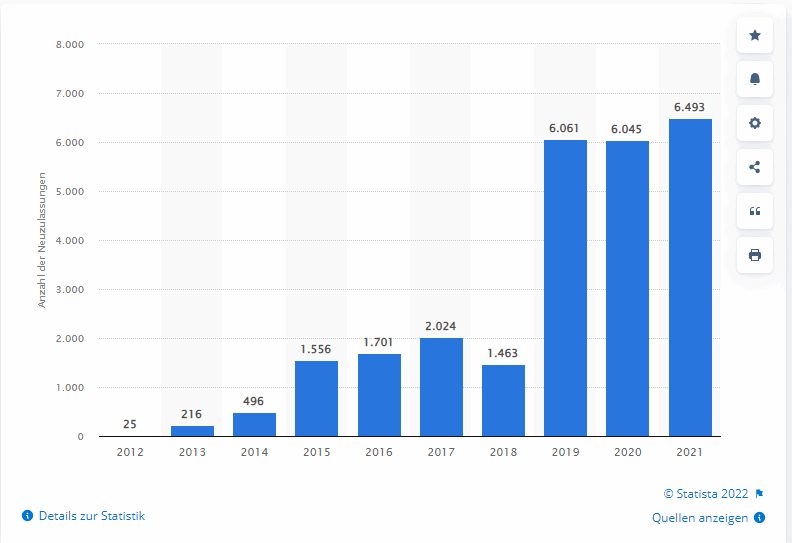This screenshot has height=543, width=792.
Task: Click the 0 y-axis label
Action: click(80, 436)
